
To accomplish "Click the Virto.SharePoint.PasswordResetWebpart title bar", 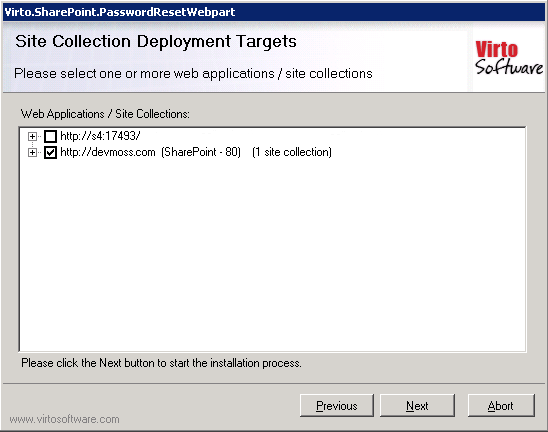I will pos(274,12).
